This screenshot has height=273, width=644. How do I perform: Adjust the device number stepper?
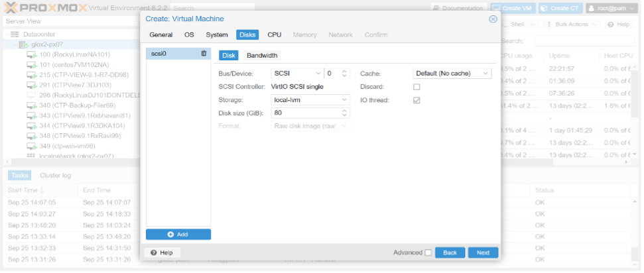345,74
